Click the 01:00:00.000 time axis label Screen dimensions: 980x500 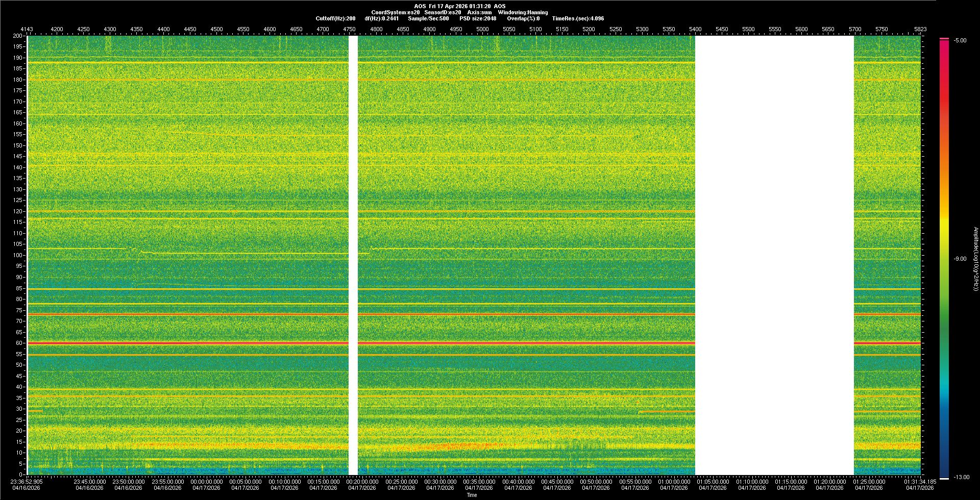click(x=674, y=481)
